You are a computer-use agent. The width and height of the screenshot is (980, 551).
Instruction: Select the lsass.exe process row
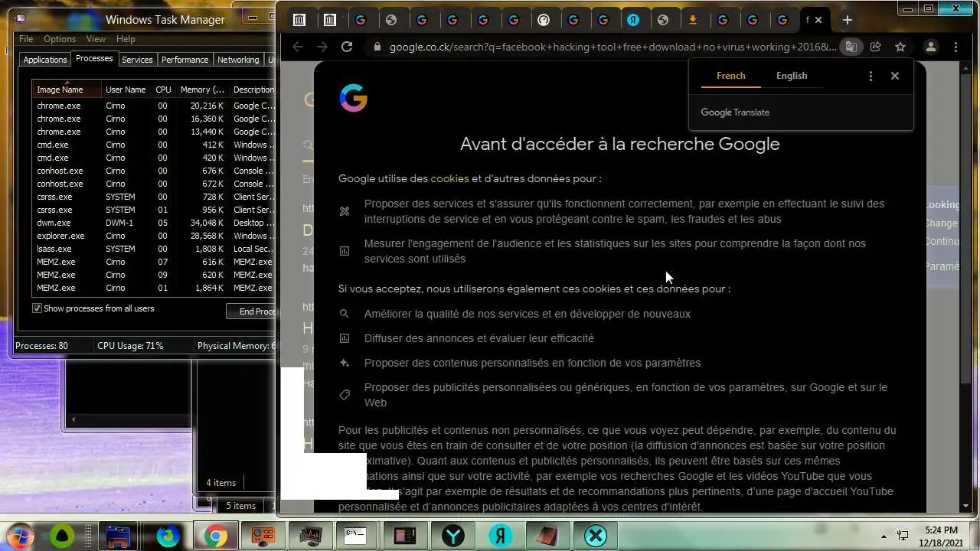tap(153, 249)
